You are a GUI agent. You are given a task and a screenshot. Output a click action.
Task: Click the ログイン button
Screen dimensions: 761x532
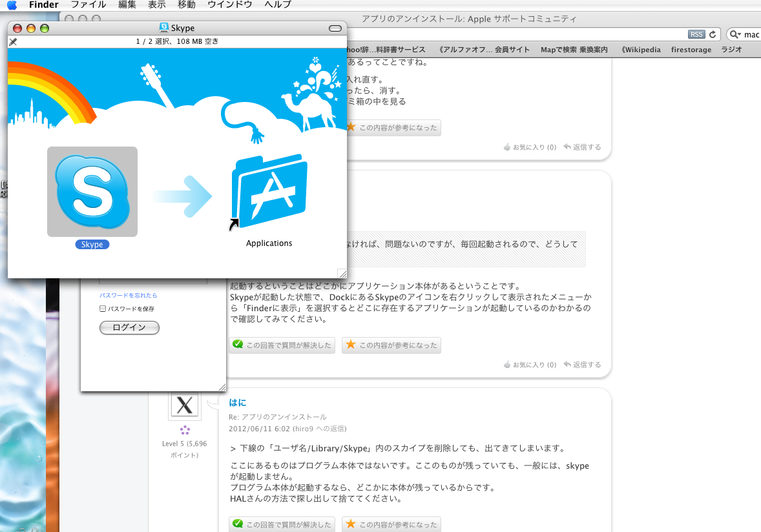click(129, 327)
